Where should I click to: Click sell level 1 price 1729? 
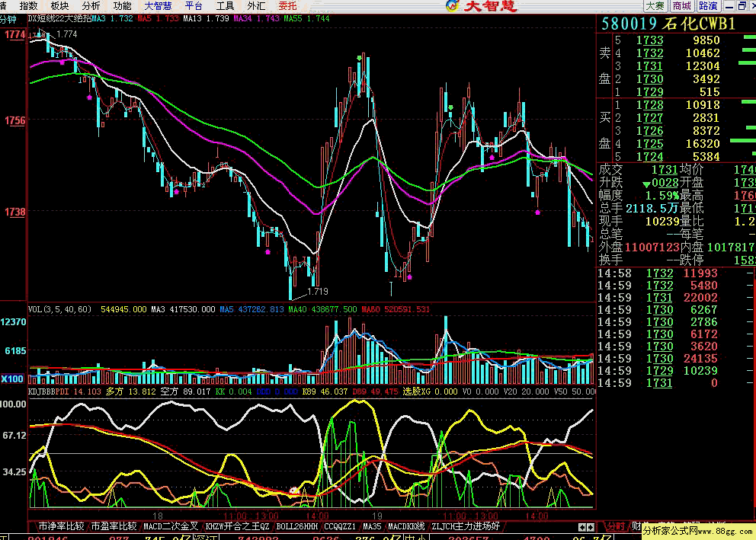tap(649, 92)
